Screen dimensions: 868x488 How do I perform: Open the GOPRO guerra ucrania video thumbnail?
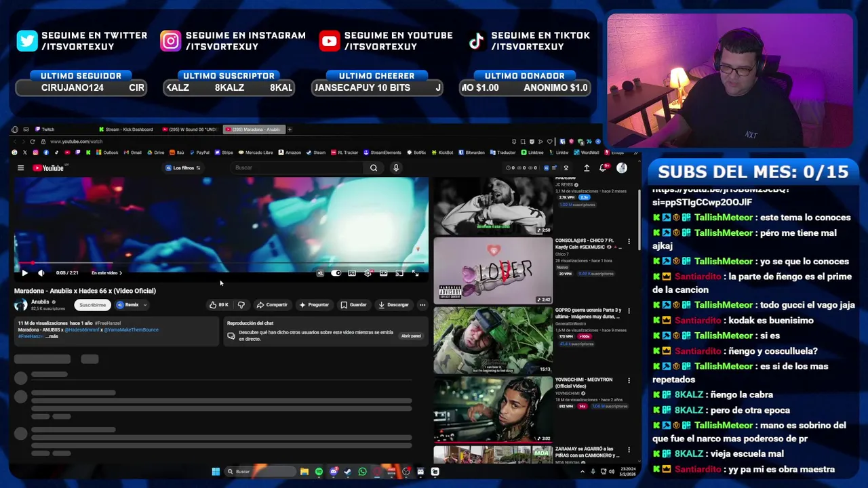coord(493,340)
